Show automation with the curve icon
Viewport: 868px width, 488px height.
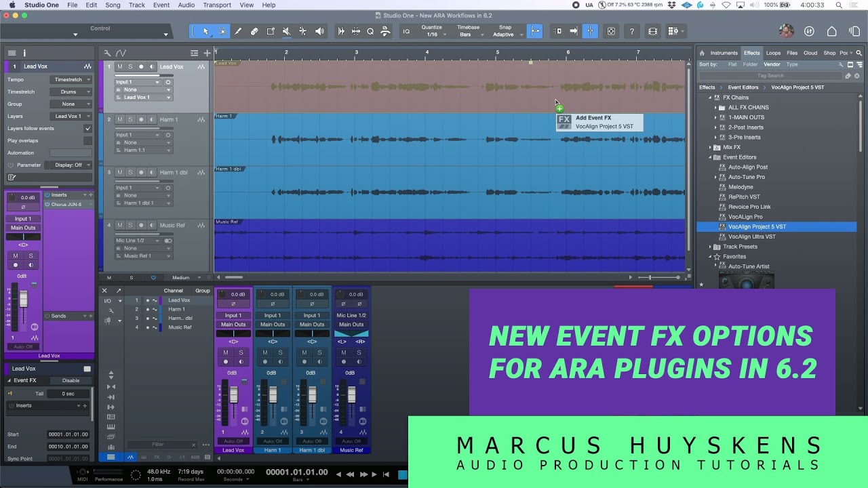pyautogui.click(x=121, y=53)
